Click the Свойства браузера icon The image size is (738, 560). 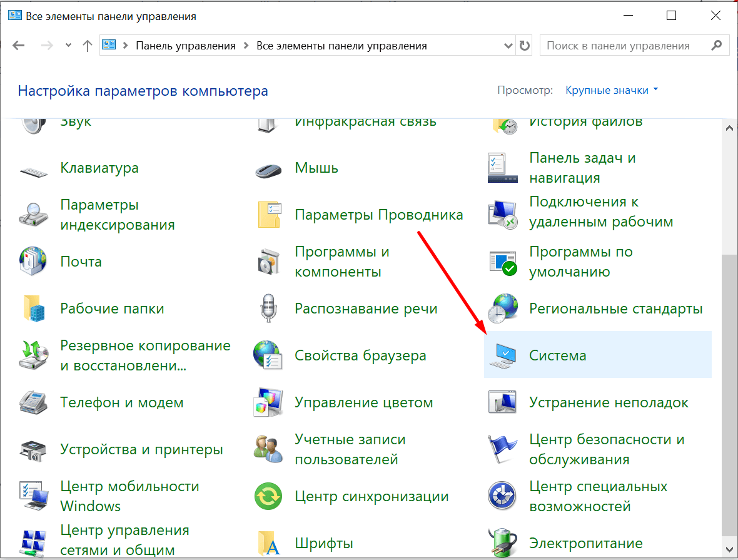(267, 355)
